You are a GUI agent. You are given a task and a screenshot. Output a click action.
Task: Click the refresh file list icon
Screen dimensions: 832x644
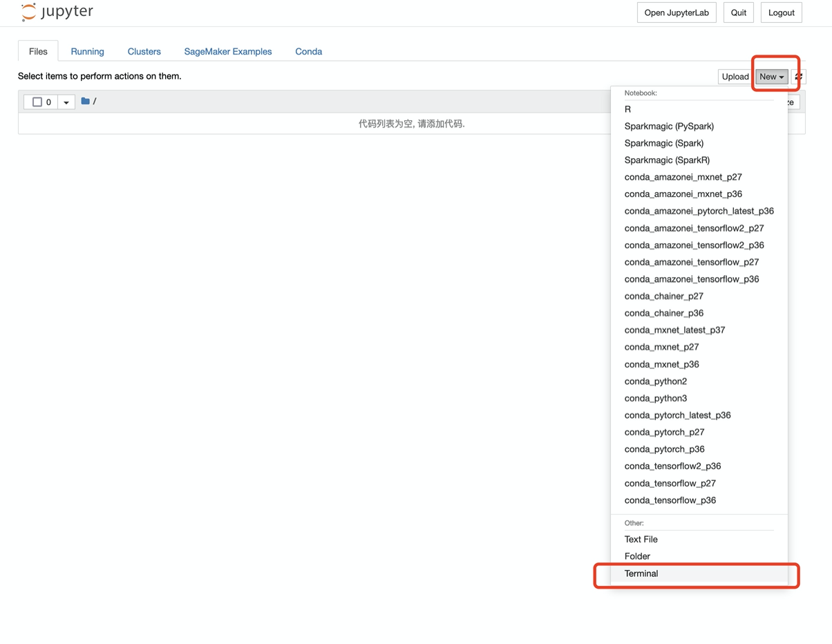799,77
